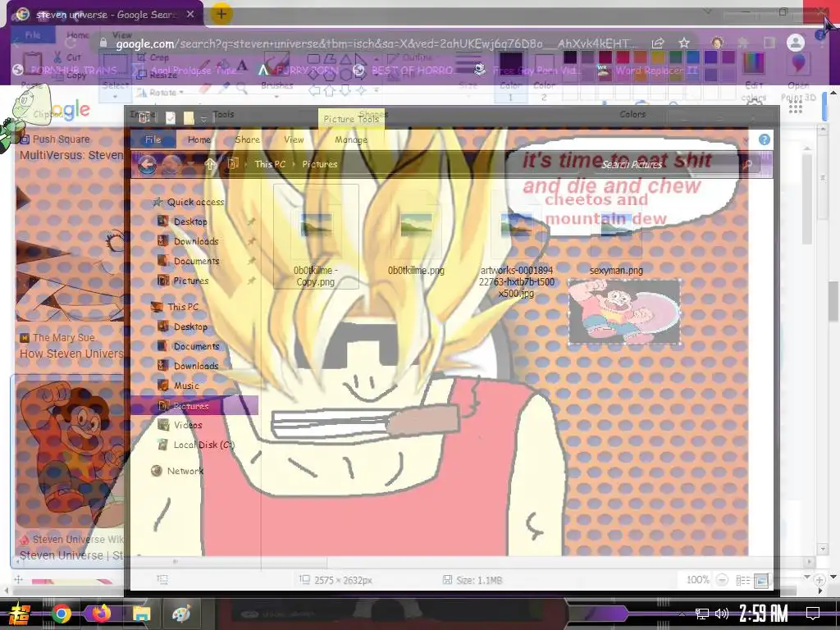Click This PC in the breadcrumb path
This screenshot has width=840, height=630.
click(270, 164)
